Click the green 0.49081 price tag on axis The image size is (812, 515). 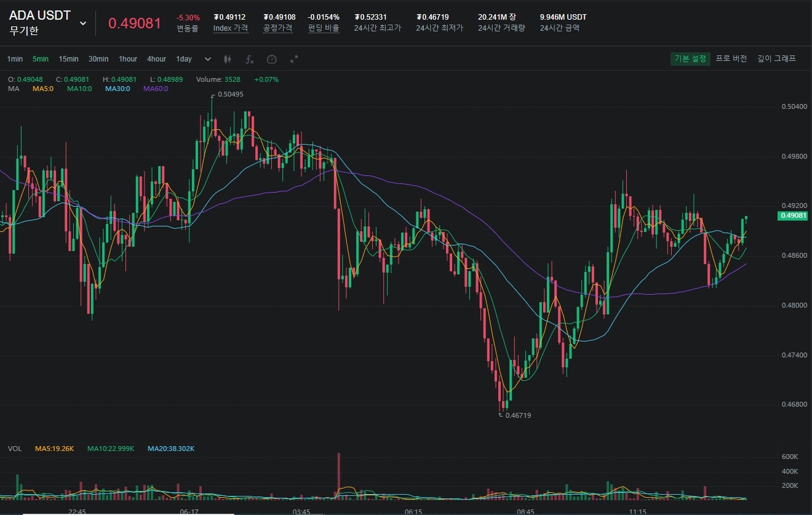pos(794,215)
